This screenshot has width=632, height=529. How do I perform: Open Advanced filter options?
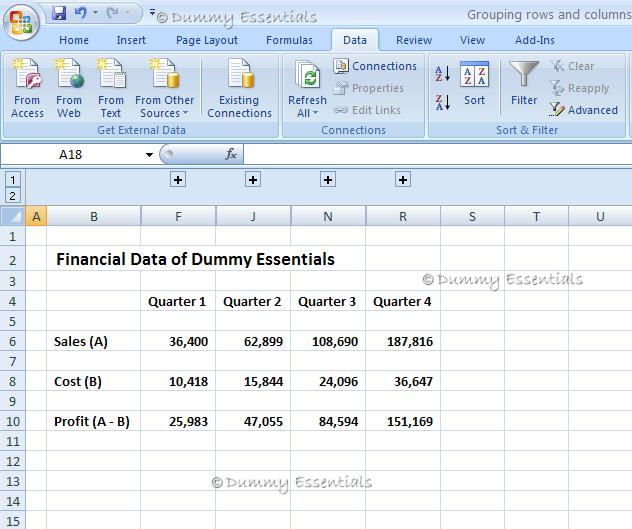click(x=584, y=110)
